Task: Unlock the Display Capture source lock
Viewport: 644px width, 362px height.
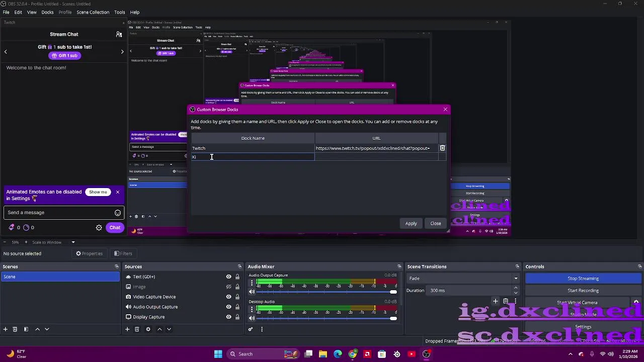Action: pos(237,317)
